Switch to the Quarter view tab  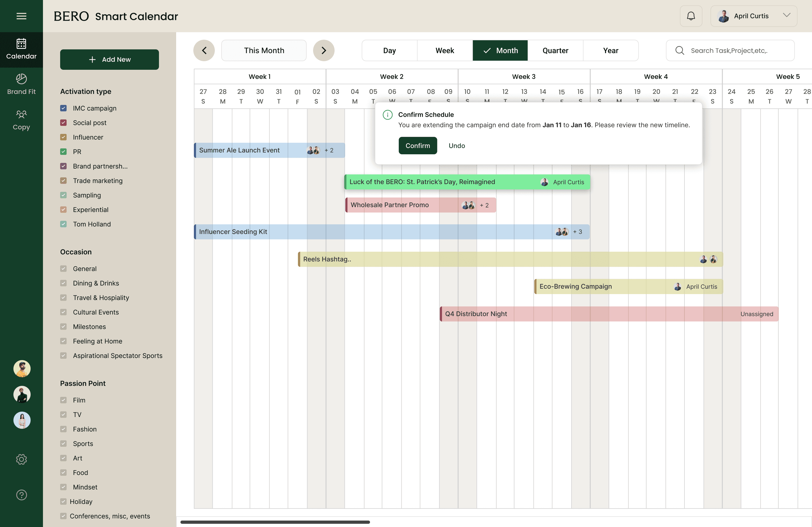(555, 50)
